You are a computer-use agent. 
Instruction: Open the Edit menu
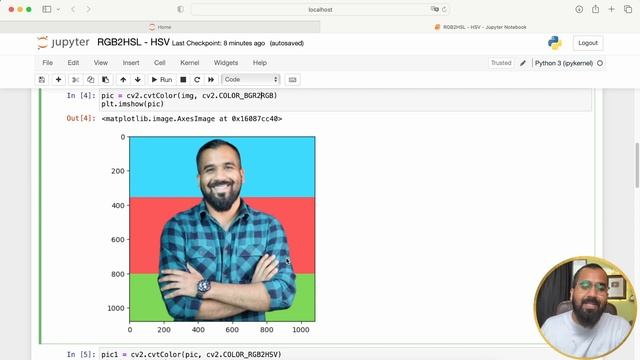[x=73, y=63]
